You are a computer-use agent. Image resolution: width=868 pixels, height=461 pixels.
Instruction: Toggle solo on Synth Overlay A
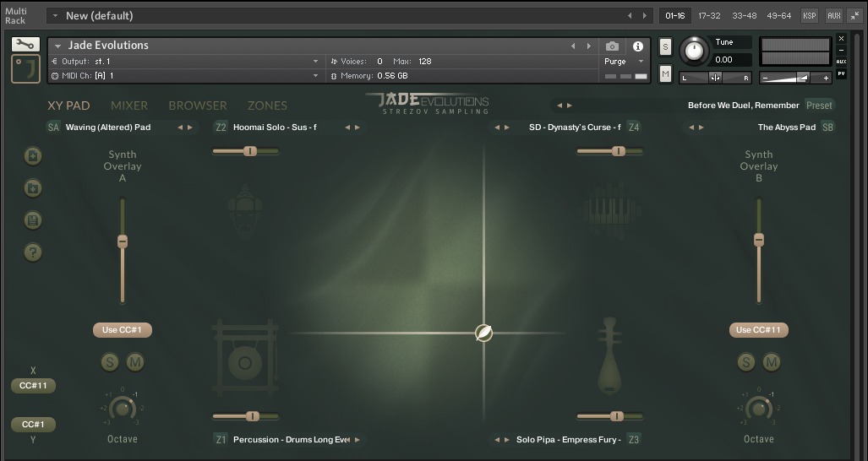coord(110,362)
